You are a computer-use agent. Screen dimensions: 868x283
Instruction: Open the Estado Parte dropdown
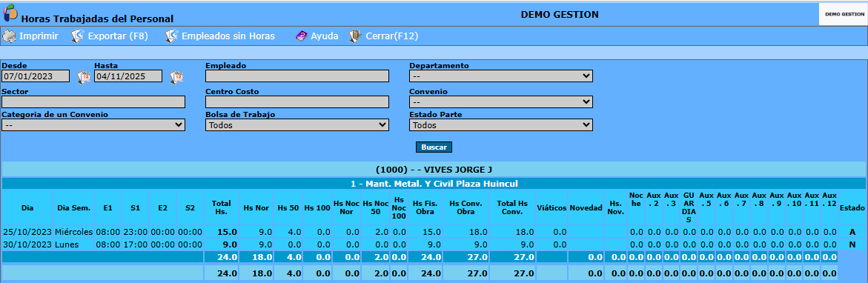click(501, 125)
